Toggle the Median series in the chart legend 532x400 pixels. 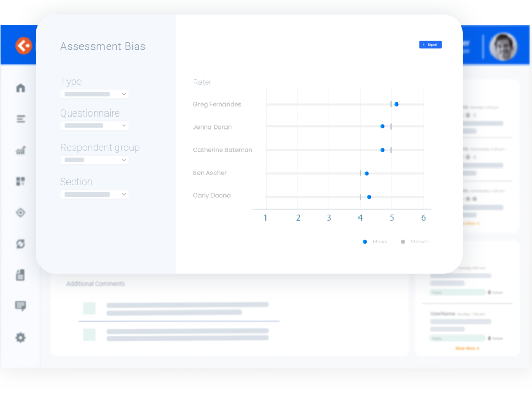[415, 242]
